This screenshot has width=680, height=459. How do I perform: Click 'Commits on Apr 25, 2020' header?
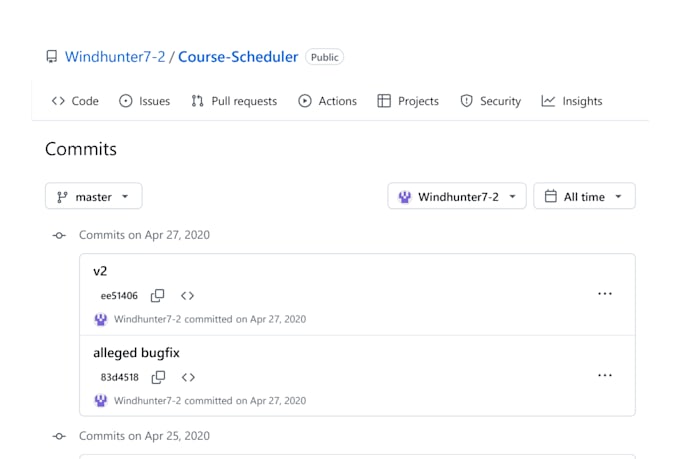click(x=144, y=436)
